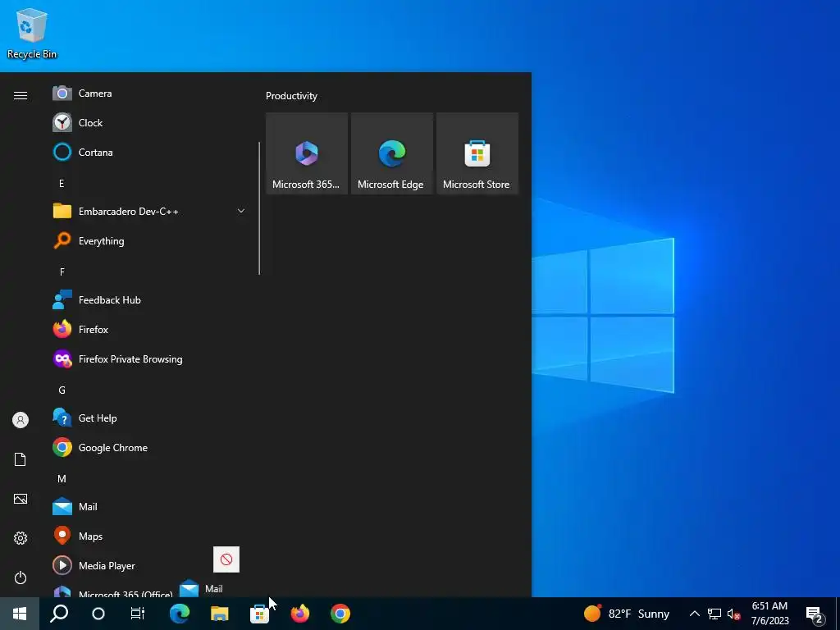Open Mail in the app list
Viewport: 840px width, 630px height.
click(x=149, y=506)
